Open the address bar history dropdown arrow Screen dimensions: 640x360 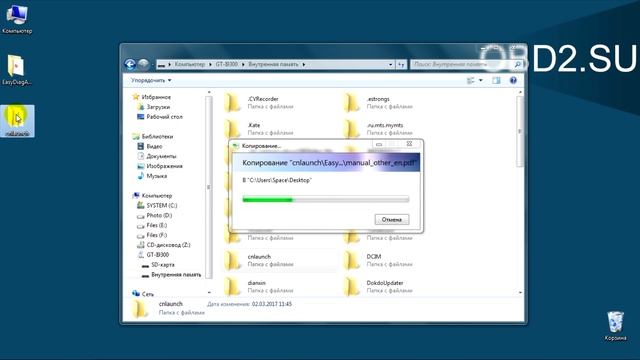point(391,64)
